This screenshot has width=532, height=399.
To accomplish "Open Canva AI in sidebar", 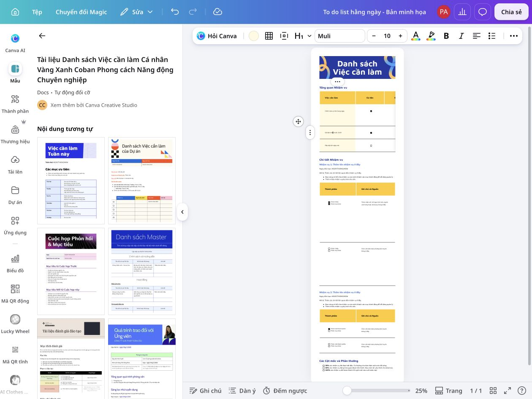I will pos(15,43).
